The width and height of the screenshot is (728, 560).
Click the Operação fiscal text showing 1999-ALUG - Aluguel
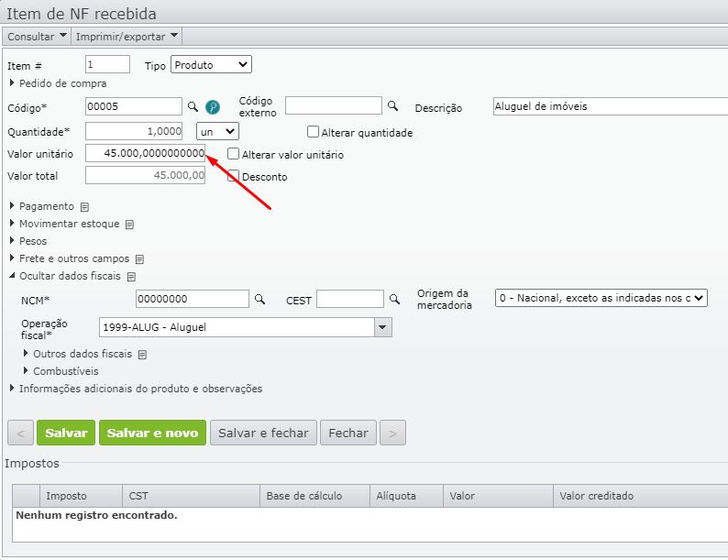(x=155, y=327)
